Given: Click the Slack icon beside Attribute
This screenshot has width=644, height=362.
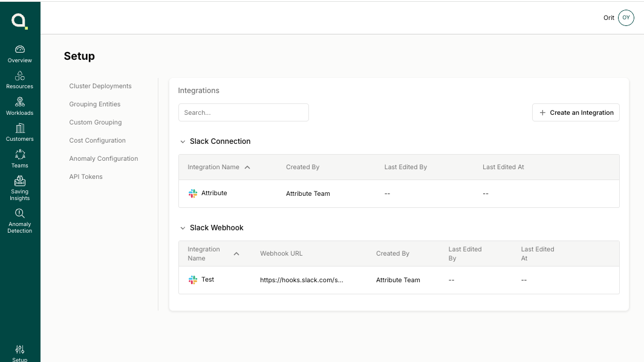Looking at the screenshot, I should click(x=193, y=193).
